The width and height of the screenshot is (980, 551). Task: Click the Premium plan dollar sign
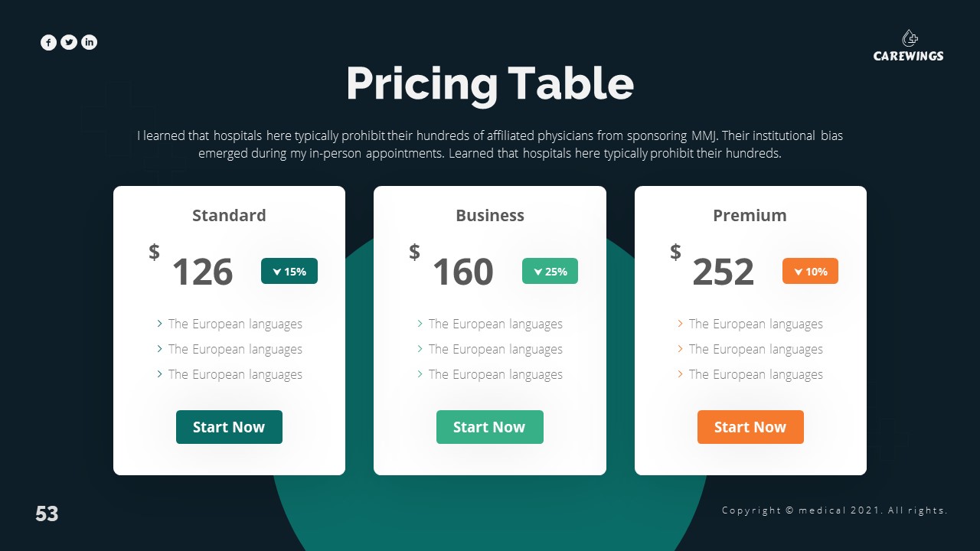tap(675, 251)
